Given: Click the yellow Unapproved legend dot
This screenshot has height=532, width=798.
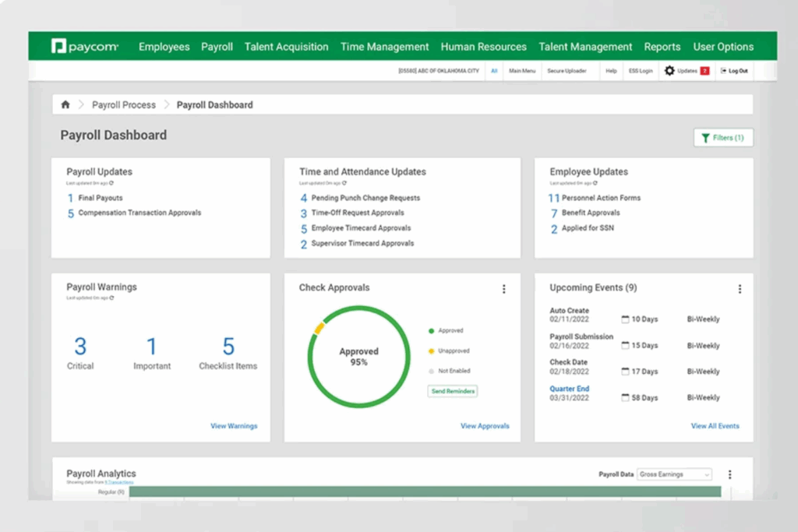Looking at the screenshot, I should pyautogui.click(x=431, y=351).
